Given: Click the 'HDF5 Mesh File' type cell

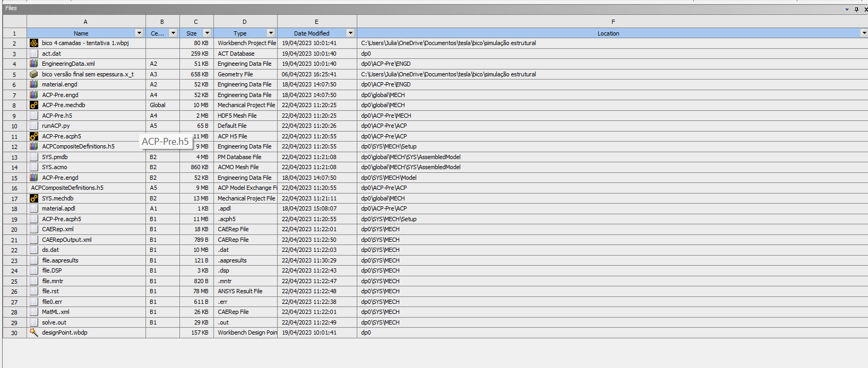Looking at the screenshot, I should tap(245, 116).
